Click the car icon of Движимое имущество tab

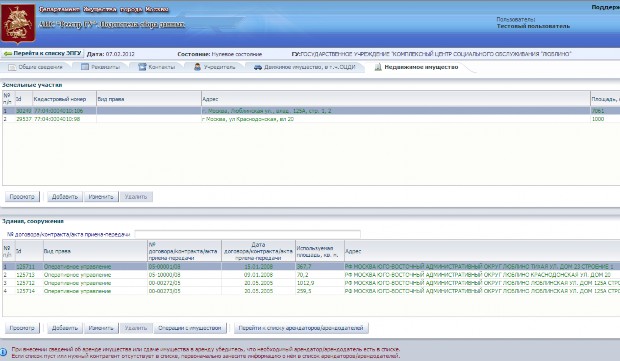[258, 67]
